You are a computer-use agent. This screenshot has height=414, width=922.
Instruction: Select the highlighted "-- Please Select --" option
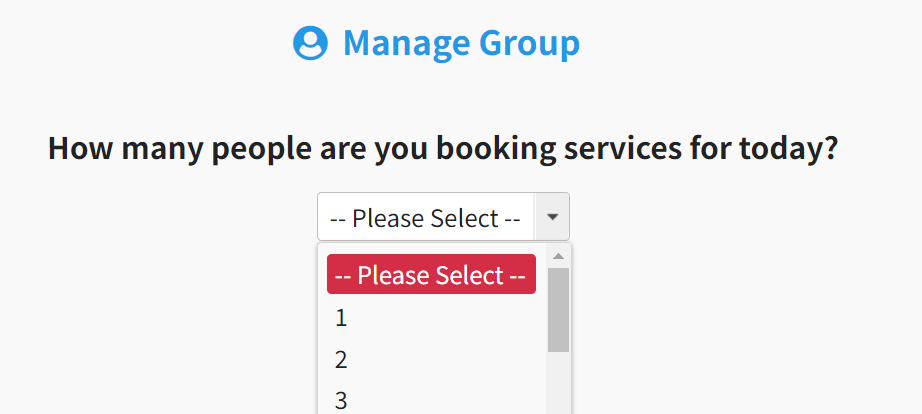[431, 275]
